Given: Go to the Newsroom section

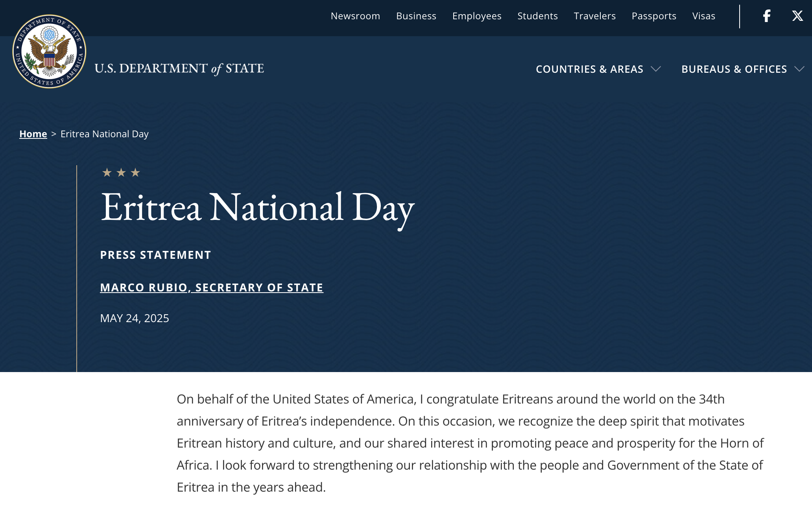Looking at the screenshot, I should (x=355, y=16).
